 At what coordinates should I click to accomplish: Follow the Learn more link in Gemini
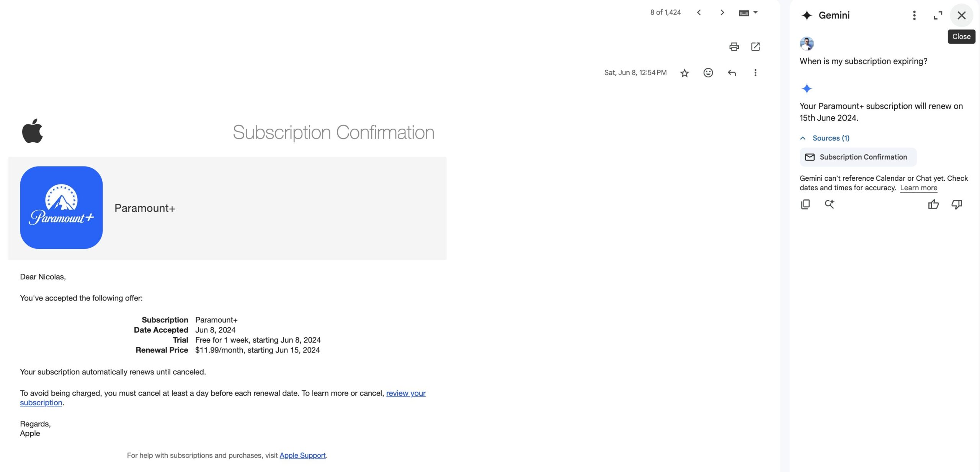coord(918,188)
